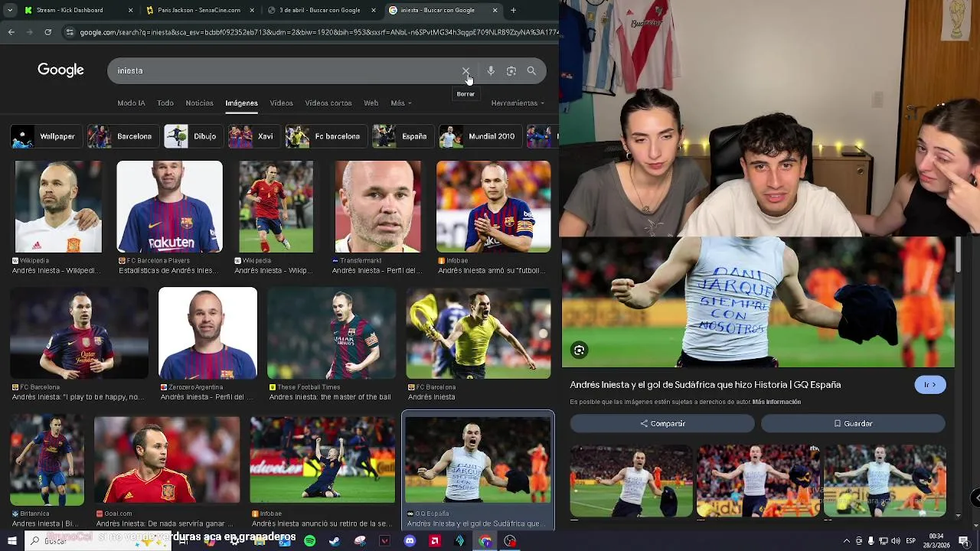
Task: Open the notification center icon
Action: pyautogui.click(x=963, y=541)
